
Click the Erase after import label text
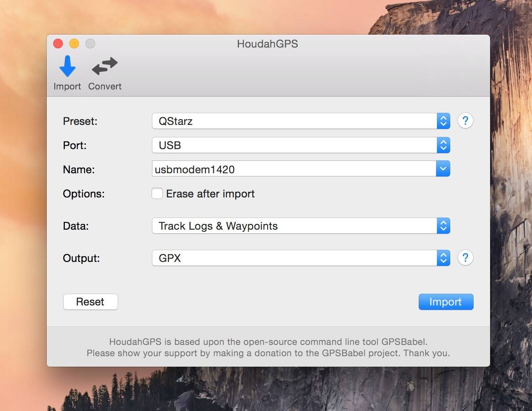click(x=210, y=194)
